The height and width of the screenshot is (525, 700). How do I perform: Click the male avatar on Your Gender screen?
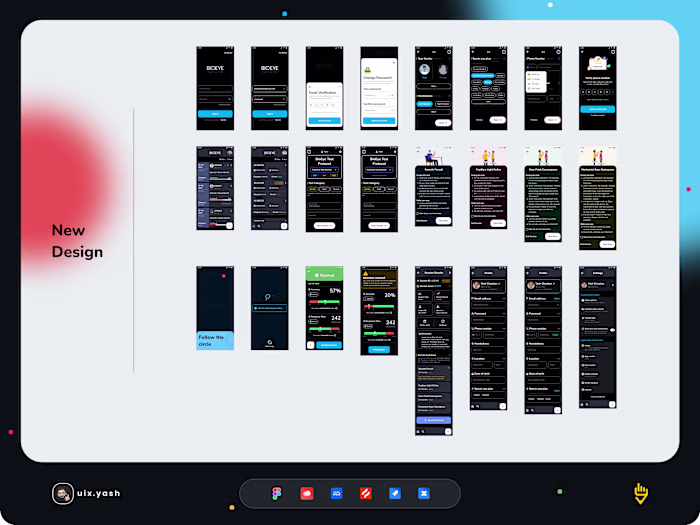point(425,70)
